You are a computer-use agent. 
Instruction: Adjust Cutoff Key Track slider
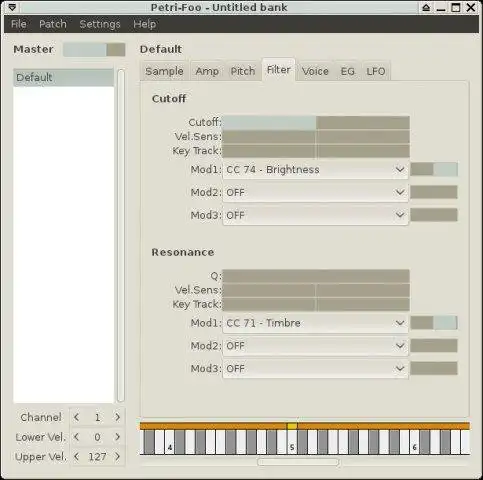point(316,151)
